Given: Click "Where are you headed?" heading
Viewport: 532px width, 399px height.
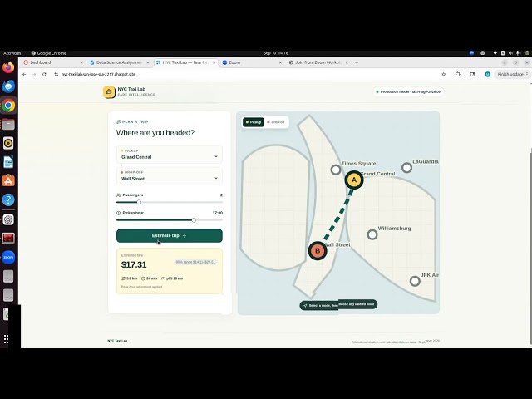Looking at the screenshot, I should click(155, 133).
